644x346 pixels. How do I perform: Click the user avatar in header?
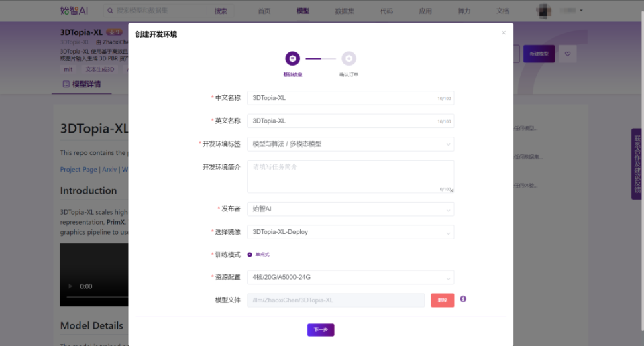click(x=543, y=11)
